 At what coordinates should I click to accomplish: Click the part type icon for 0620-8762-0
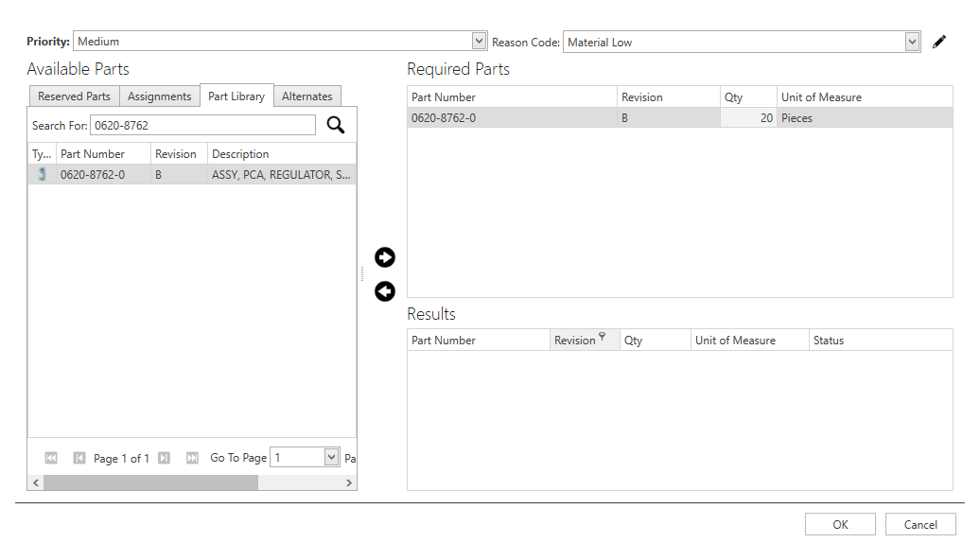click(x=42, y=174)
